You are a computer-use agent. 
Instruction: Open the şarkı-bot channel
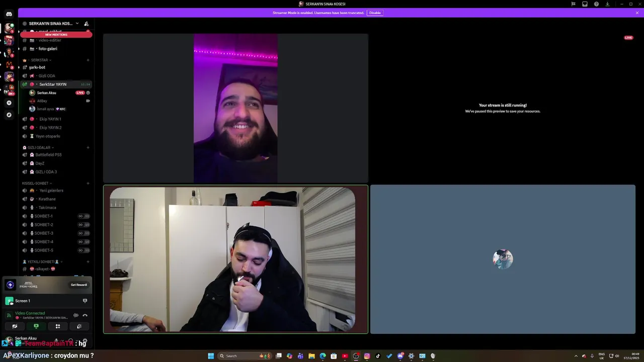click(x=56, y=67)
